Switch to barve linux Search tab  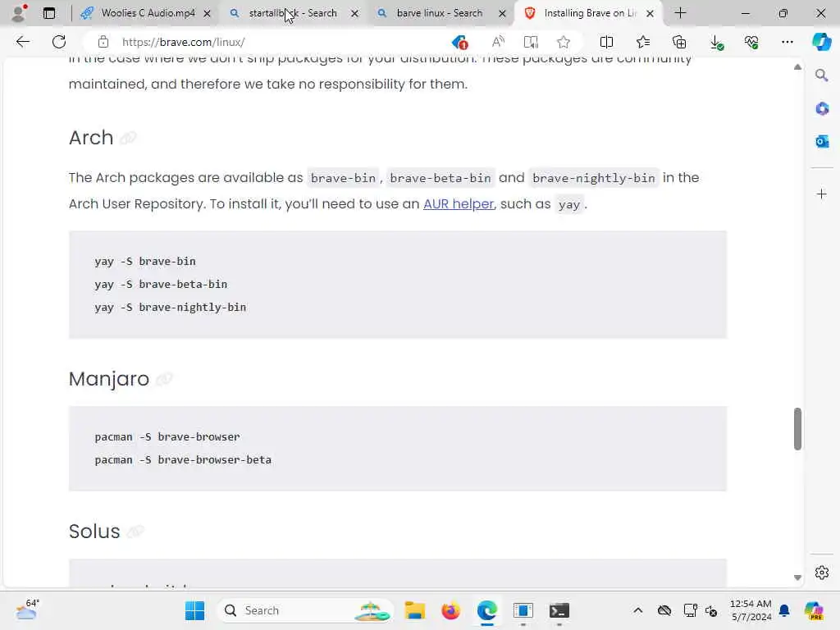click(x=440, y=13)
